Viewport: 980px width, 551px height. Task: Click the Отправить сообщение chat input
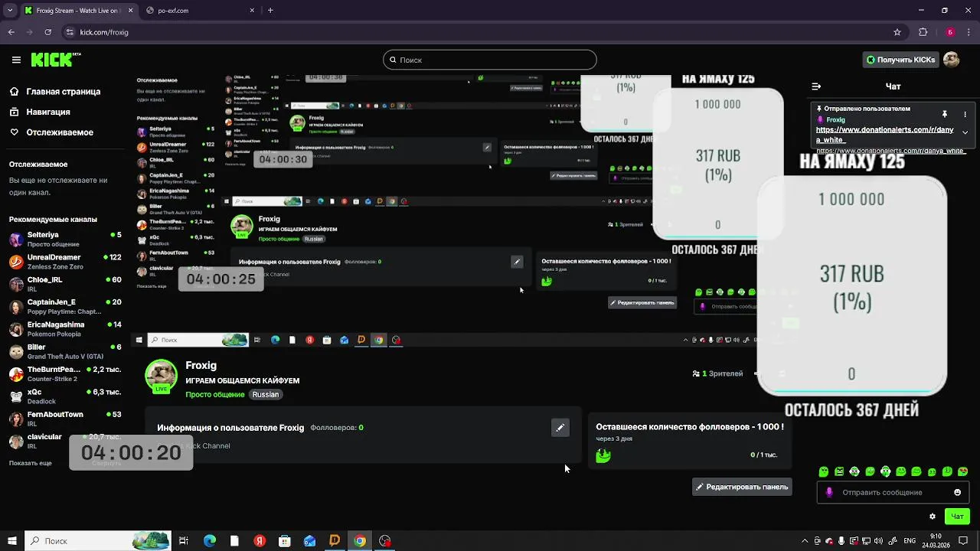click(x=893, y=492)
